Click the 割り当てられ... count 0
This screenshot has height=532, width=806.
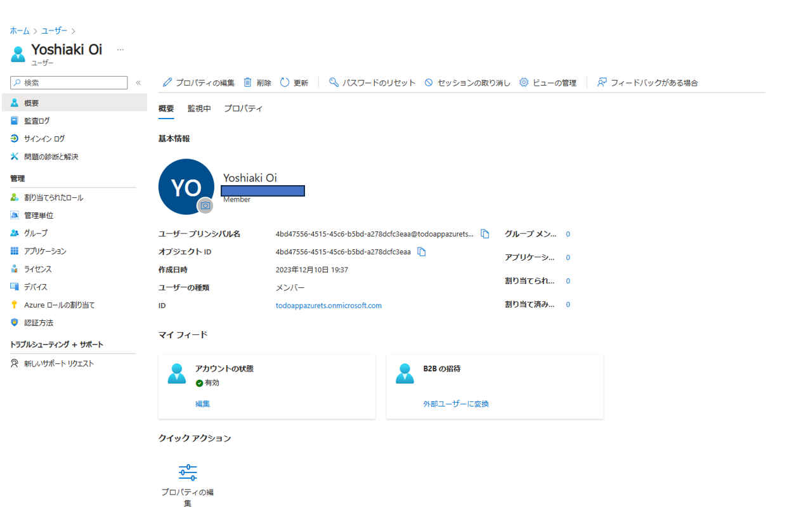tap(568, 281)
